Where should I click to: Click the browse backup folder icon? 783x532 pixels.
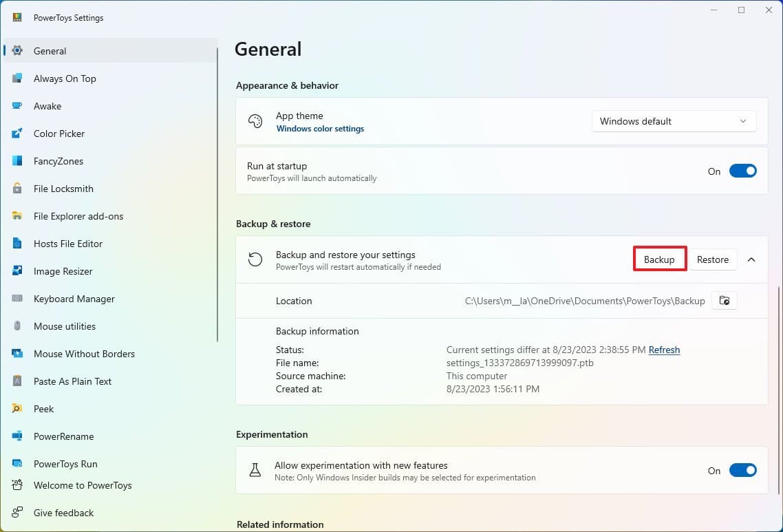click(x=724, y=301)
